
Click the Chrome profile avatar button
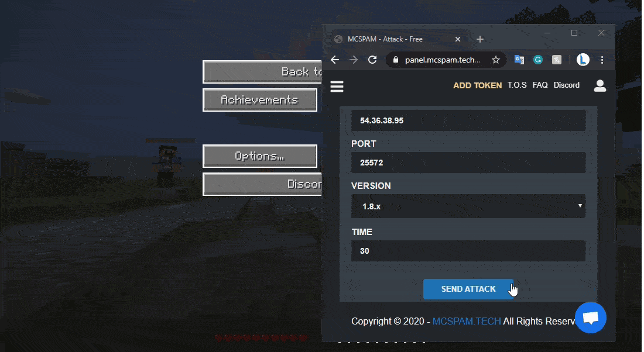point(583,60)
